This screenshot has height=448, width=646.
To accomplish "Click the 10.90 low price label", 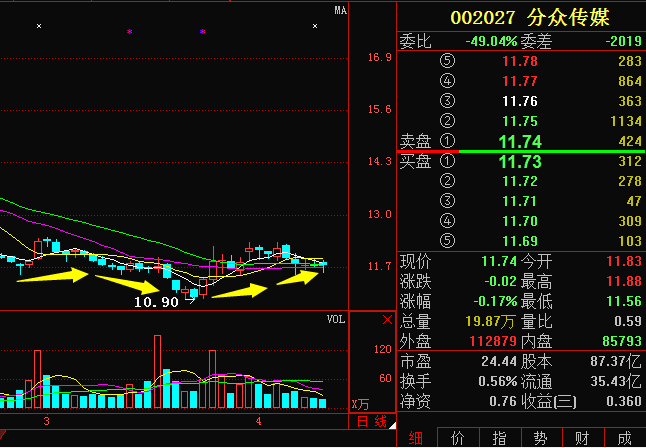I will pyautogui.click(x=157, y=302).
